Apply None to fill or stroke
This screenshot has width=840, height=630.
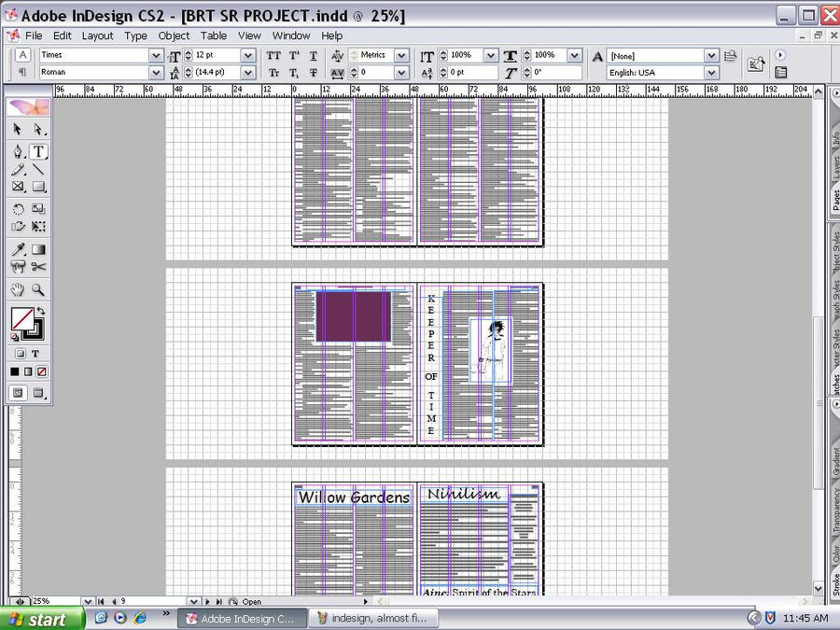42,371
